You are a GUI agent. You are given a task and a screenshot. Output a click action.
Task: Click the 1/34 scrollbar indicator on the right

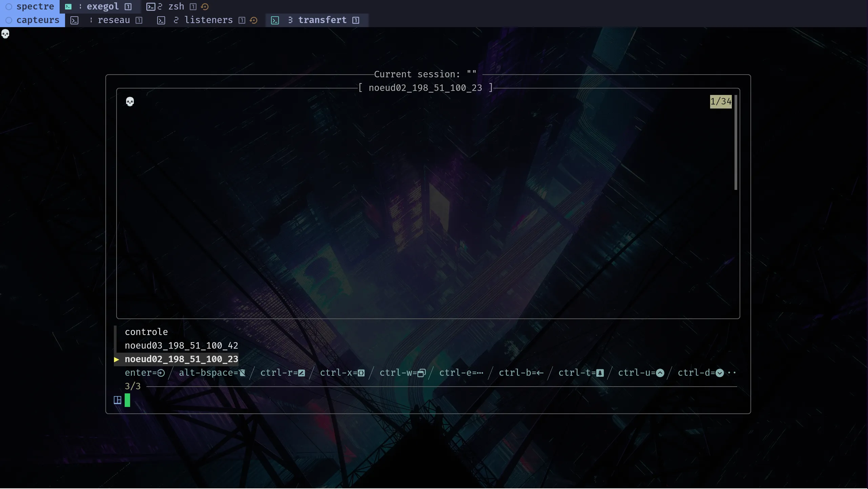(720, 101)
